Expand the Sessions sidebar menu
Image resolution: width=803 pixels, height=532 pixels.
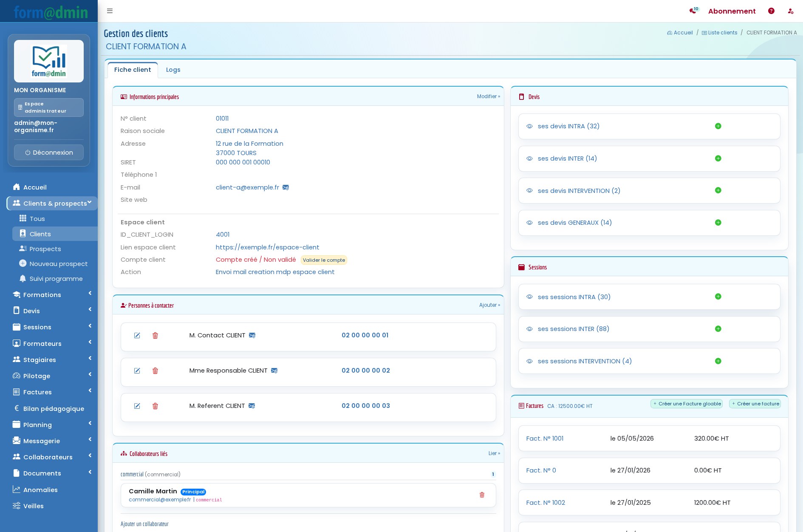pyautogui.click(x=52, y=327)
